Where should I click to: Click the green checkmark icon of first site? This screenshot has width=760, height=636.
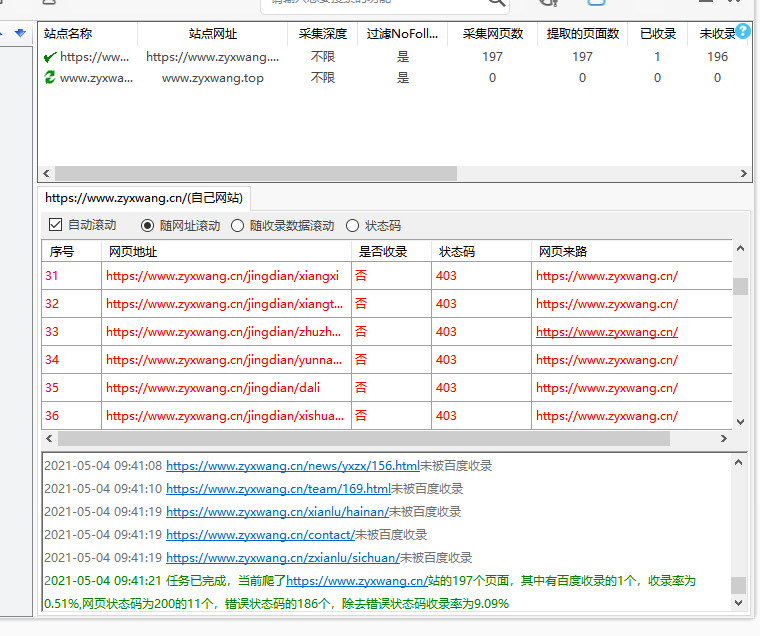pyautogui.click(x=50, y=57)
